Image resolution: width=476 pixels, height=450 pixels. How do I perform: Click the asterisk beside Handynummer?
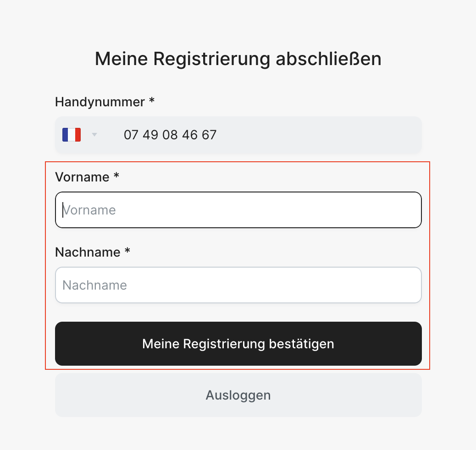[x=152, y=100]
